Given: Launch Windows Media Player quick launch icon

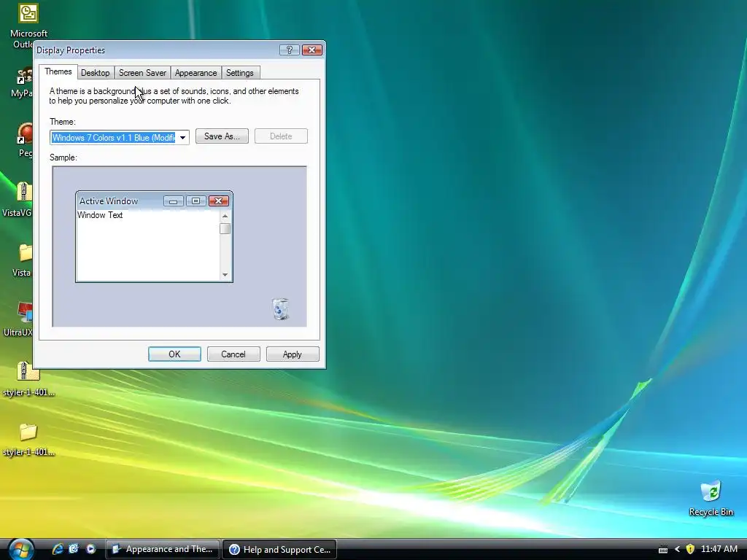Looking at the screenshot, I should click(90, 549).
